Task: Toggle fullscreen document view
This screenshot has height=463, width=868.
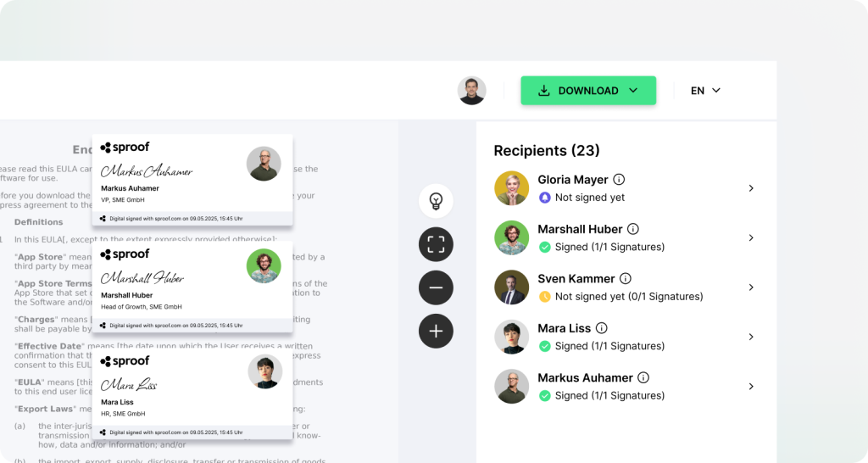Action: [436, 244]
